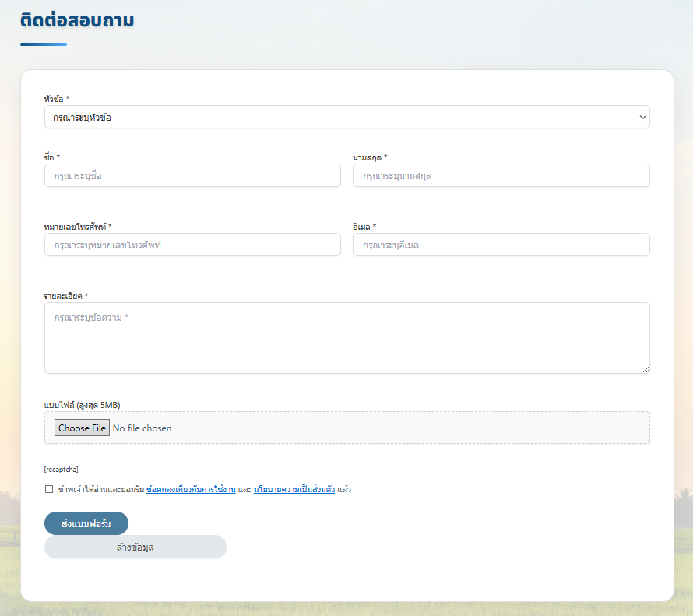Focus the นามสกุล last name field
The width and height of the screenshot is (693, 616).
click(x=501, y=175)
